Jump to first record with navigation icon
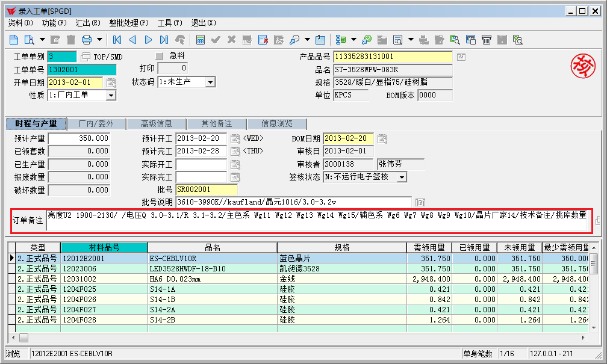The height and width of the screenshot is (364, 607). point(117,40)
